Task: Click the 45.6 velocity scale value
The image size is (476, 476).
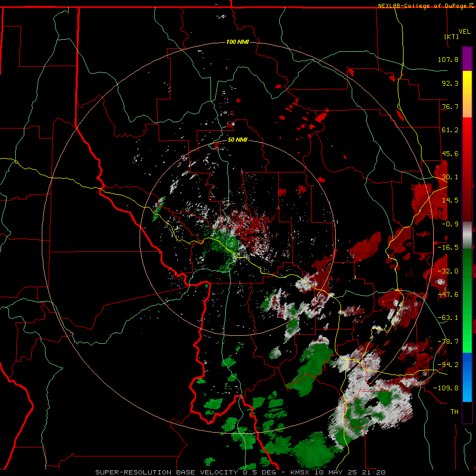Action: click(x=450, y=153)
